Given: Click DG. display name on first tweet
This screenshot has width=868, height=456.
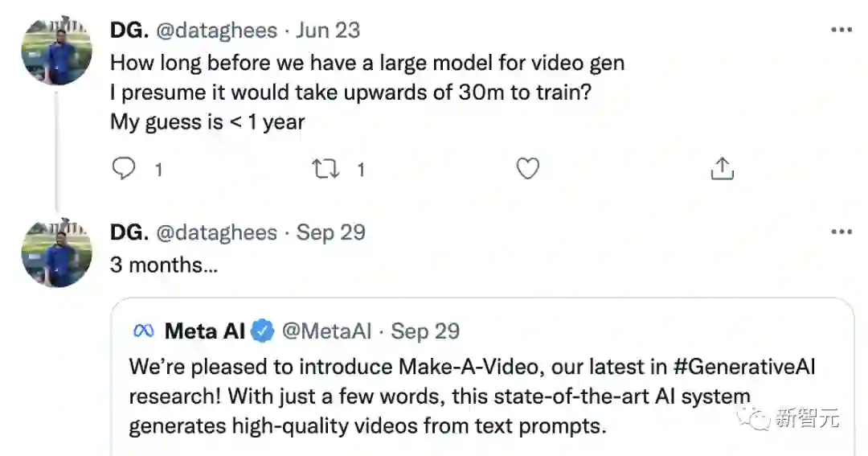Looking at the screenshot, I should point(129,31).
